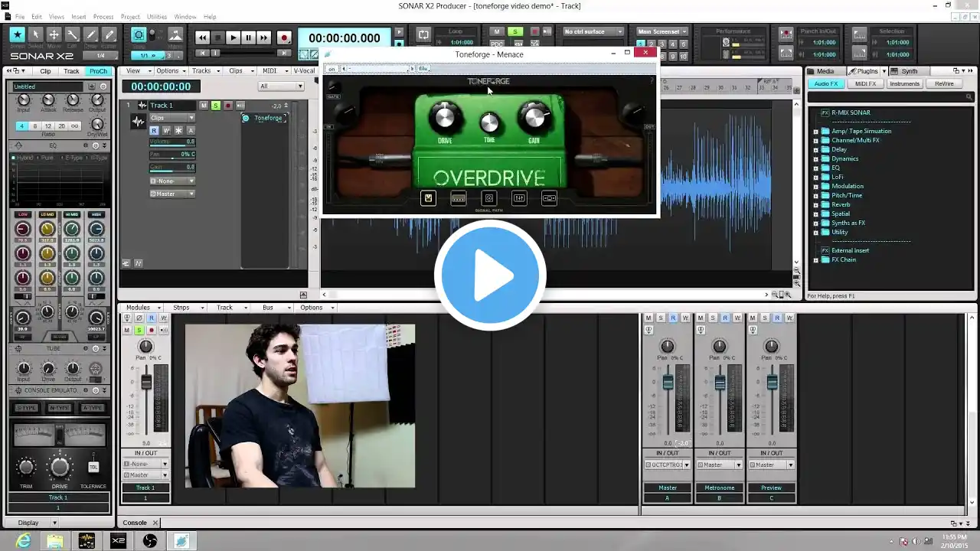This screenshot has height=551, width=980.
Task: Select screenset number 1
Action: pos(641,46)
